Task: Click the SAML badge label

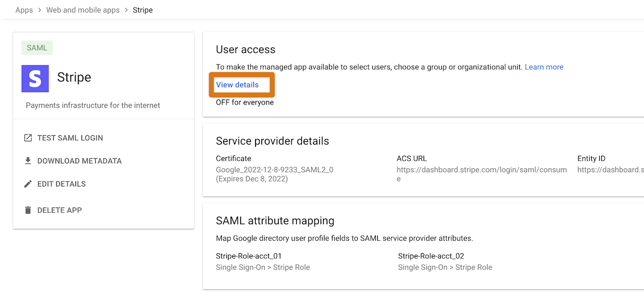Action: (37, 48)
